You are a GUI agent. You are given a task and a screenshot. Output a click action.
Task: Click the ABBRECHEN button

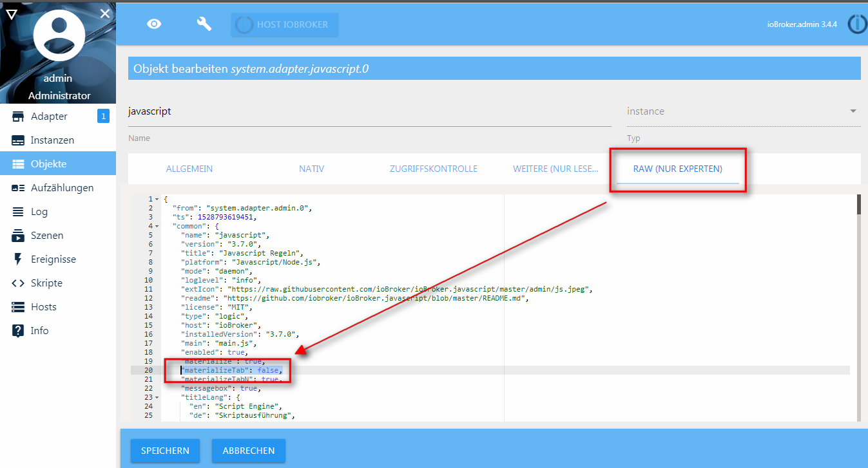pos(249,451)
